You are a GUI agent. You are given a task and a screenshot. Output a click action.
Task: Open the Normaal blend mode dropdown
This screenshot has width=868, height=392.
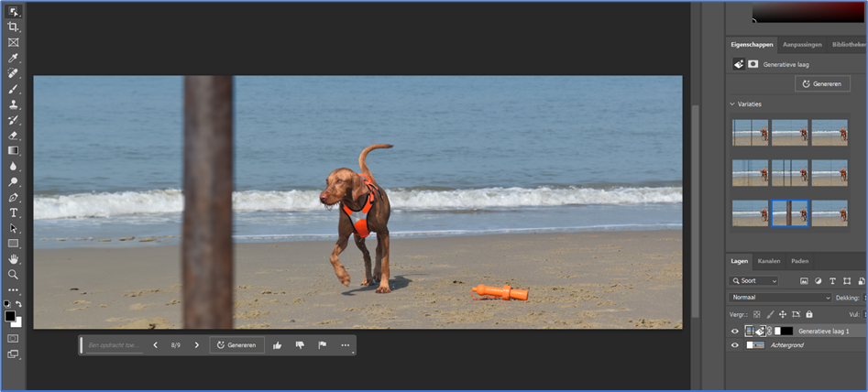[x=781, y=298]
